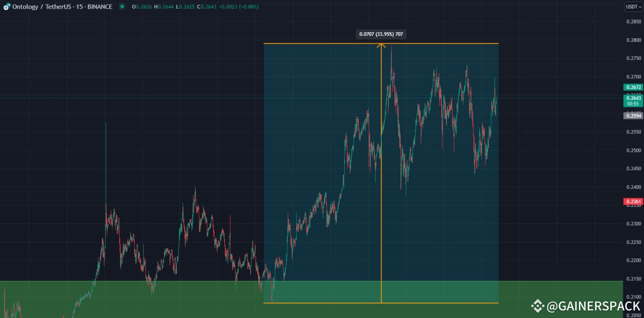Screen dimensions: 644x318
Task: Click the last price flag showing 0.2643
Action: (632, 98)
